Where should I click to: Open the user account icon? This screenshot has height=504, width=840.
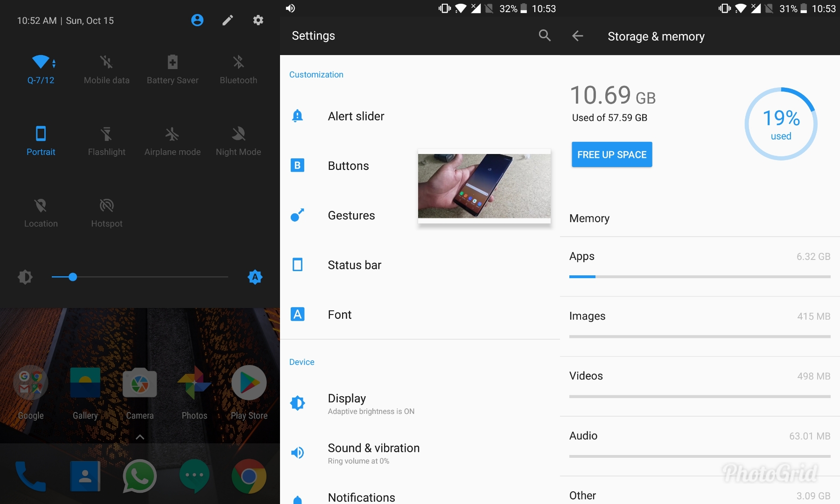click(x=197, y=20)
